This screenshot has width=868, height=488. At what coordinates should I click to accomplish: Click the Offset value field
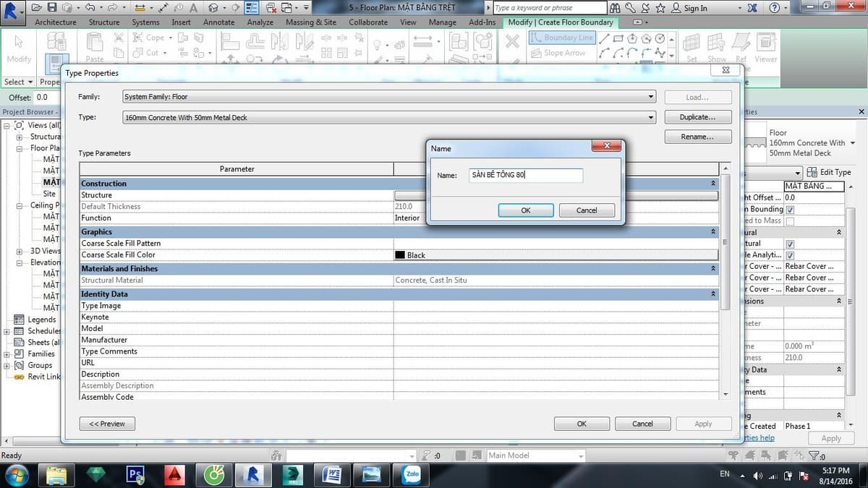[x=48, y=97]
